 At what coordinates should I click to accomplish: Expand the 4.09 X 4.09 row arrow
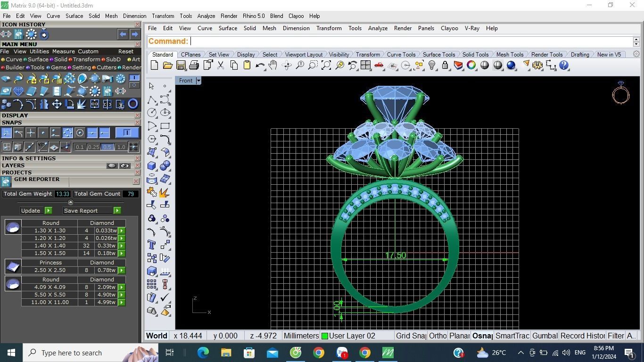[122, 287]
